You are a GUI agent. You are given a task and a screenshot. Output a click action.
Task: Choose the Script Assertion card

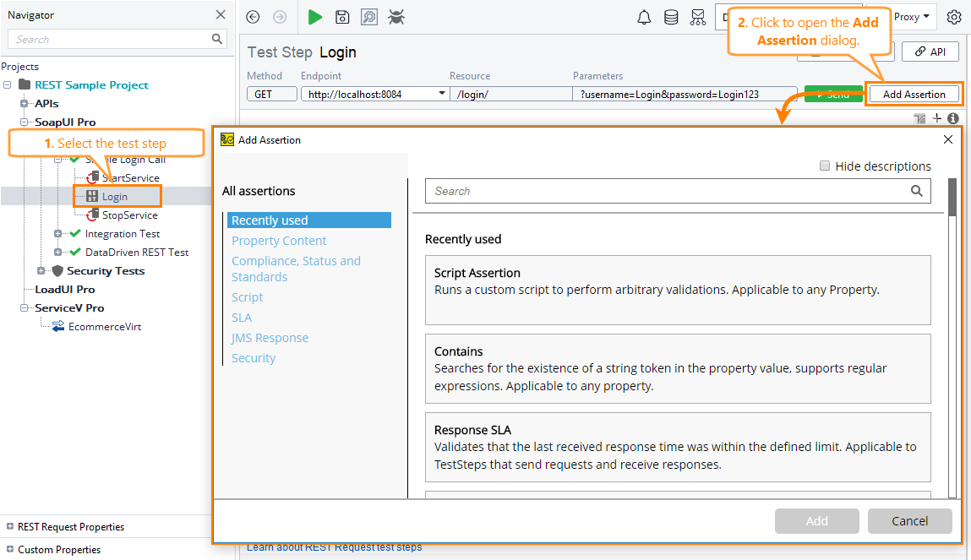[x=678, y=291]
